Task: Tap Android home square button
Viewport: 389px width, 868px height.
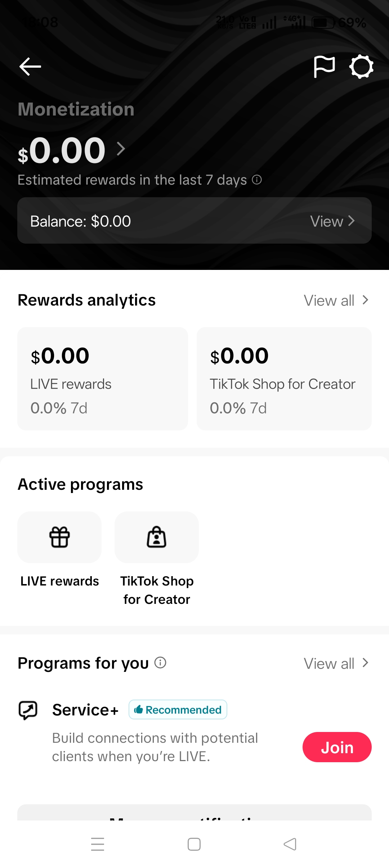Action: click(x=194, y=844)
